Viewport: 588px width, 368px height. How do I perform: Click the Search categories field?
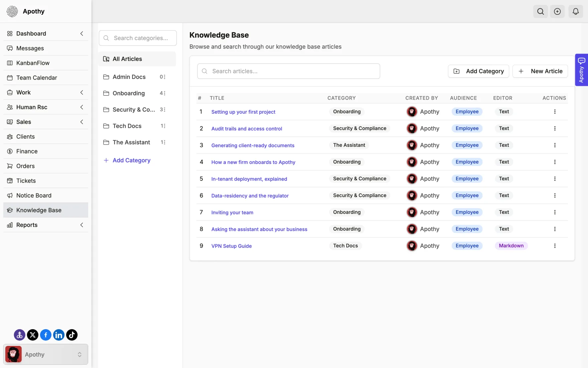(x=138, y=38)
